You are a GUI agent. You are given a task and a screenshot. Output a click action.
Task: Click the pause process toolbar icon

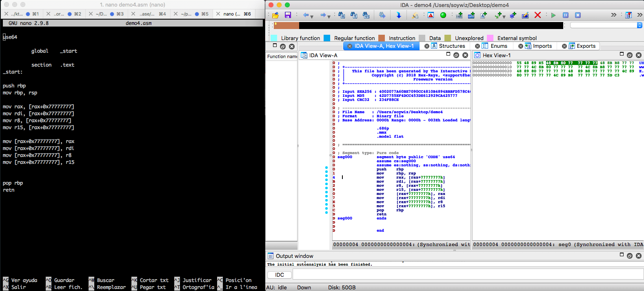[566, 15]
